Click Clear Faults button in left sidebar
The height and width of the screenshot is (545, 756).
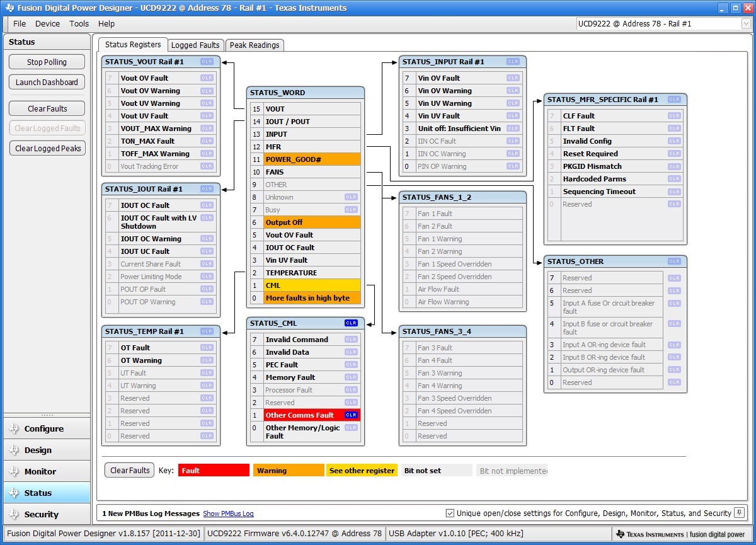(47, 109)
